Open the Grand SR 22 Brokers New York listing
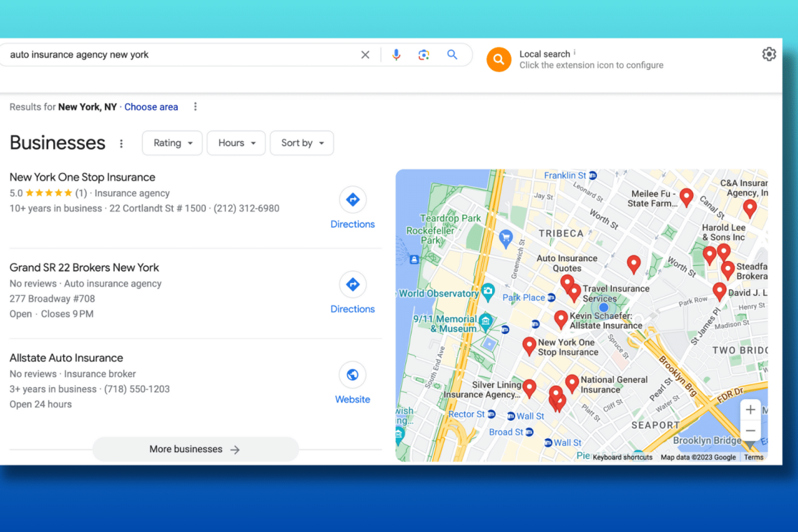Viewport: 798px width, 532px height. (x=84, y=268)
